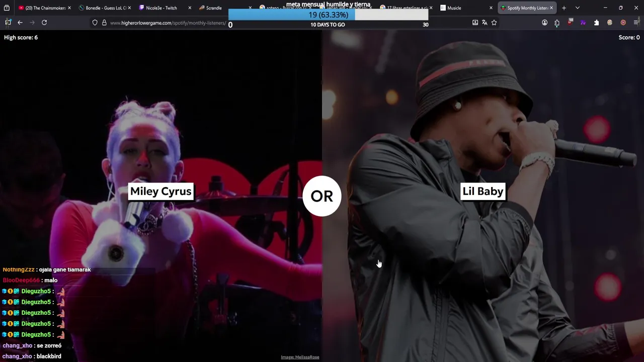644x362 pixels.
Task: Go back to the previous page
Action: tap(20, 23)
